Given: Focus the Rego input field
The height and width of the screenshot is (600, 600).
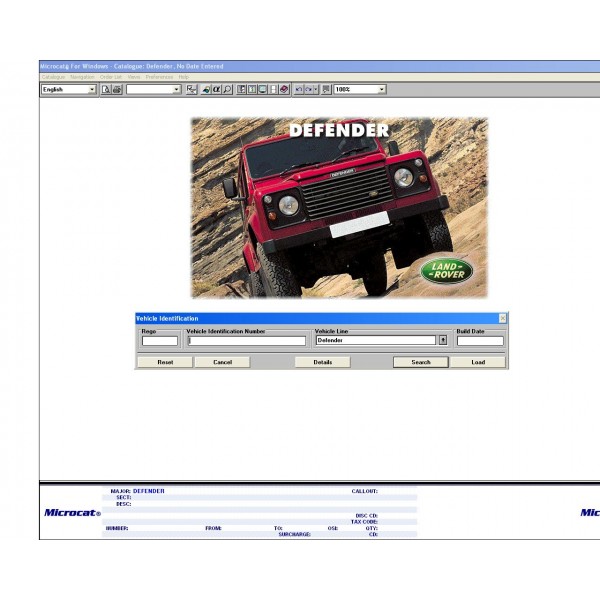Looking at the screenshot, I should point(160,341).
